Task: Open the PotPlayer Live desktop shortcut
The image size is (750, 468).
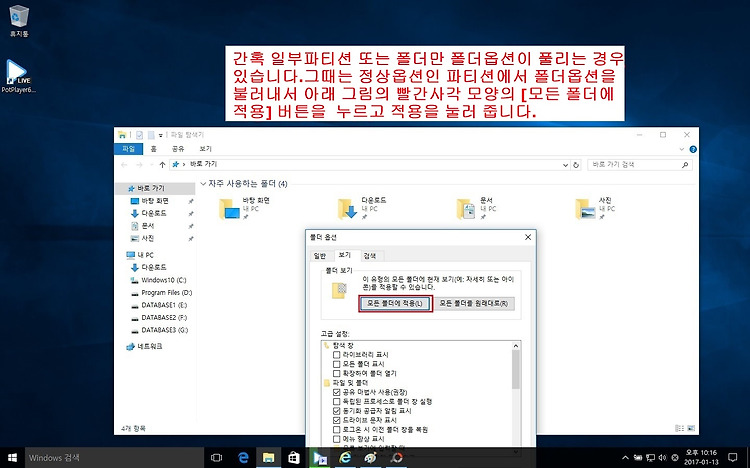Action: [18, 77]
